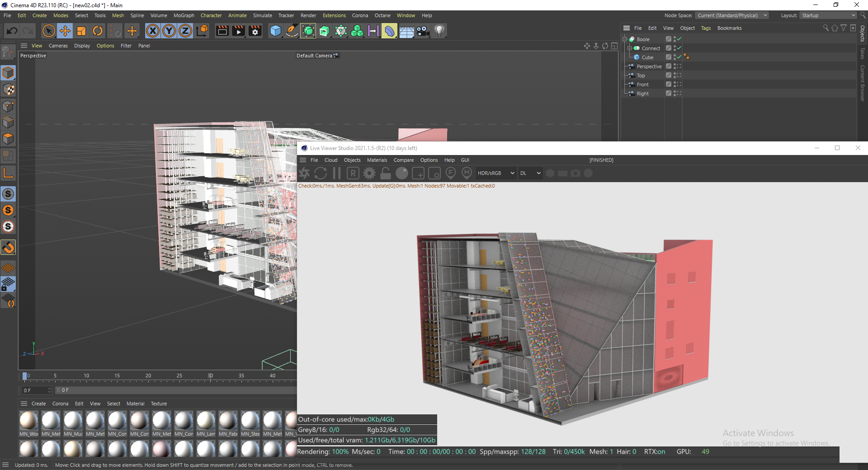Screen dimensions: 868x470
Task: Select the Rotate tool
Action: [x=98, y=31]
